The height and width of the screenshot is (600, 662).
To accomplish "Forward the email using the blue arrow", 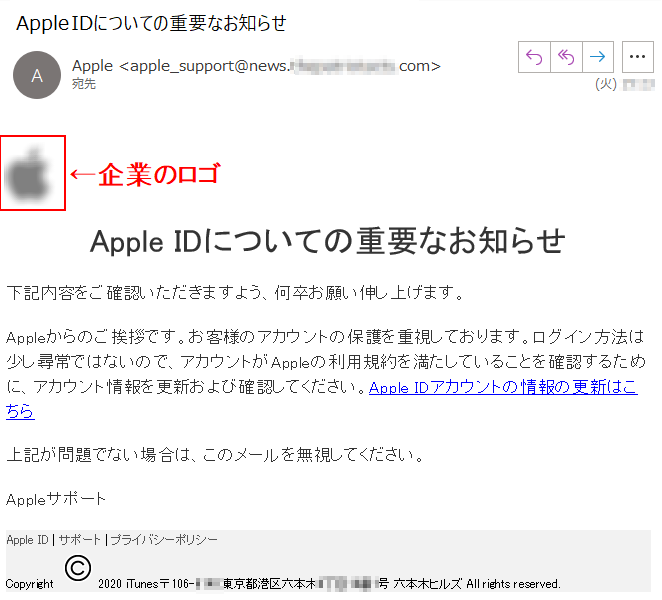I will point(598,57).
